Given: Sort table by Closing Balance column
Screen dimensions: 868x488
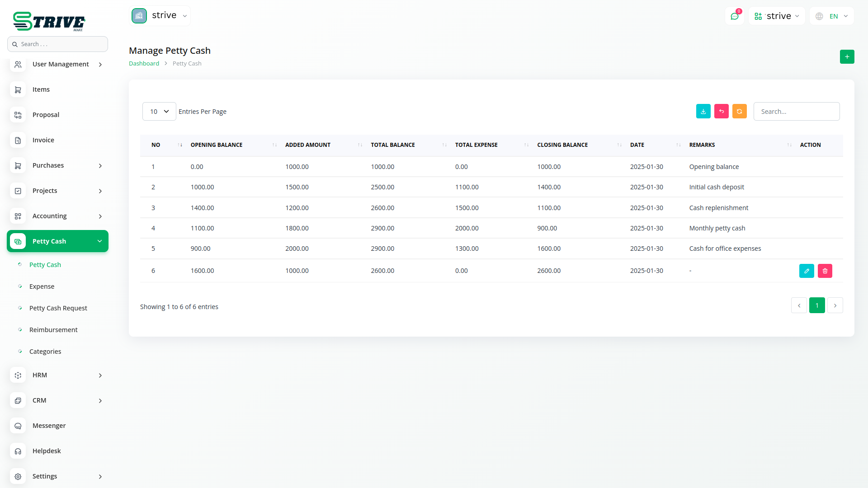Looking at the screenshot, I should (x=562, y=145).
